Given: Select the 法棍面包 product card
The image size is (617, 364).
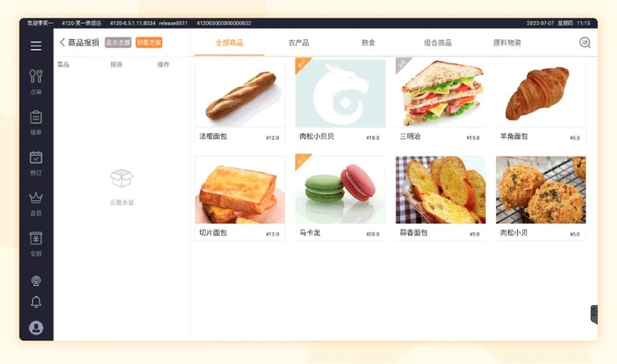Looking at the screenshot, I should [240, 101].
